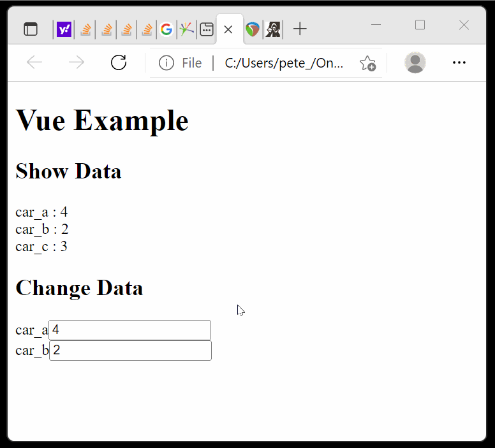Click the File label in address bar

(192, 63)
